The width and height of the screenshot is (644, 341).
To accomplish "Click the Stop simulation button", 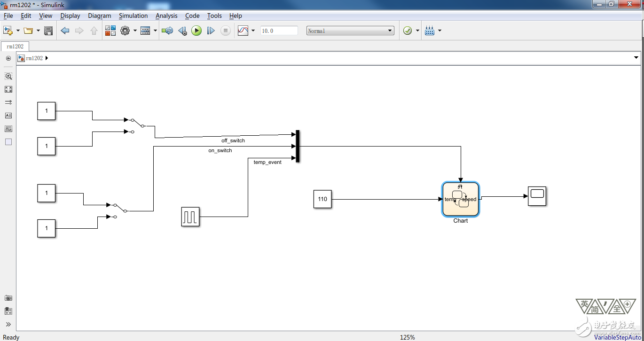I will click(226, 31).
